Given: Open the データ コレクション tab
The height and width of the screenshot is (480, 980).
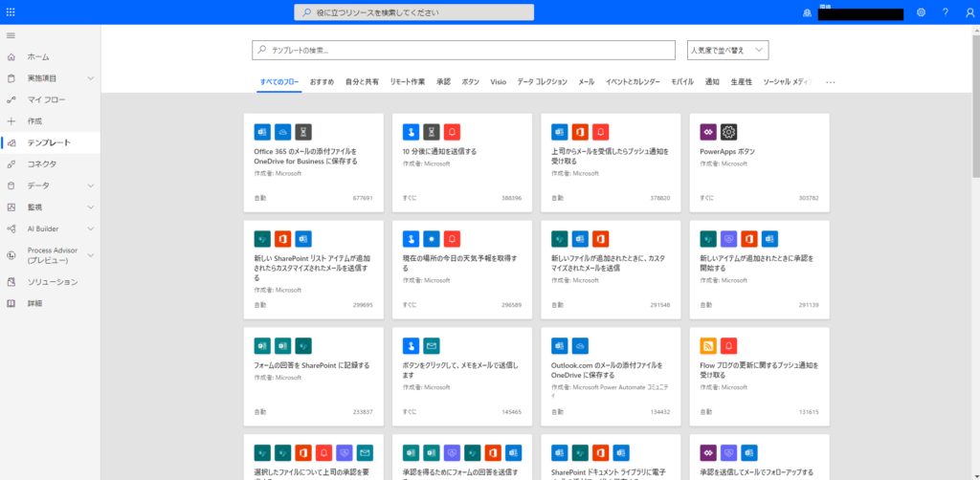Looking at the screenshot, I should (x=543, y=82).
